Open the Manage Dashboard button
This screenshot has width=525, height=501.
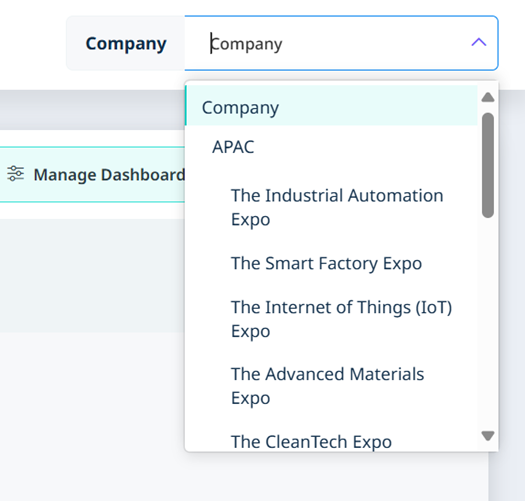(92, 174)
